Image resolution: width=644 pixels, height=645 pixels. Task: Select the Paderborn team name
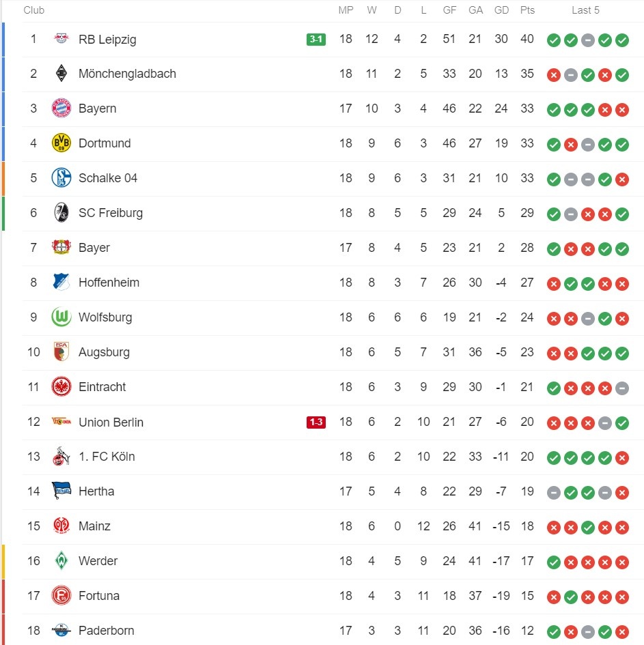click(x=106, y=631)
